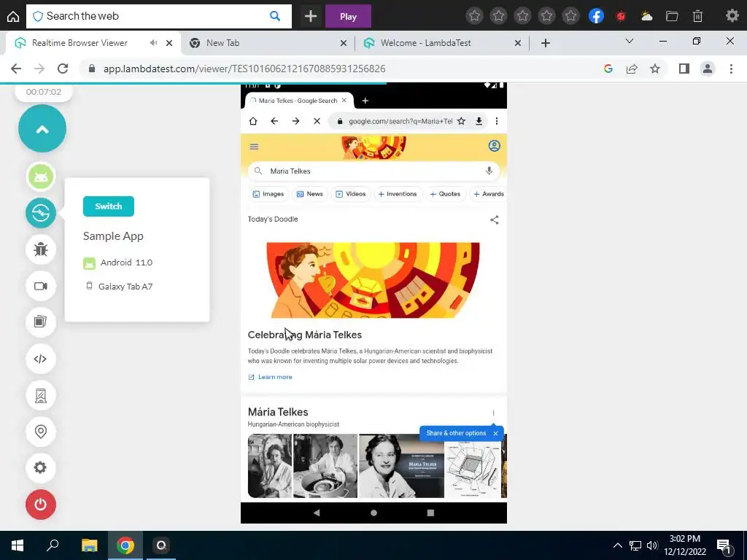Open the Windows Start menu

pos(18,545)
